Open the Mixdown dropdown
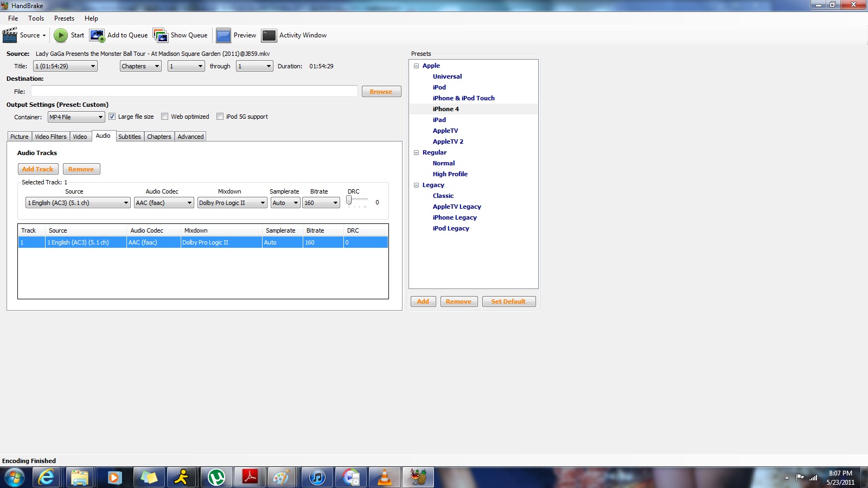The image size is (868, 488). (232, 203)
